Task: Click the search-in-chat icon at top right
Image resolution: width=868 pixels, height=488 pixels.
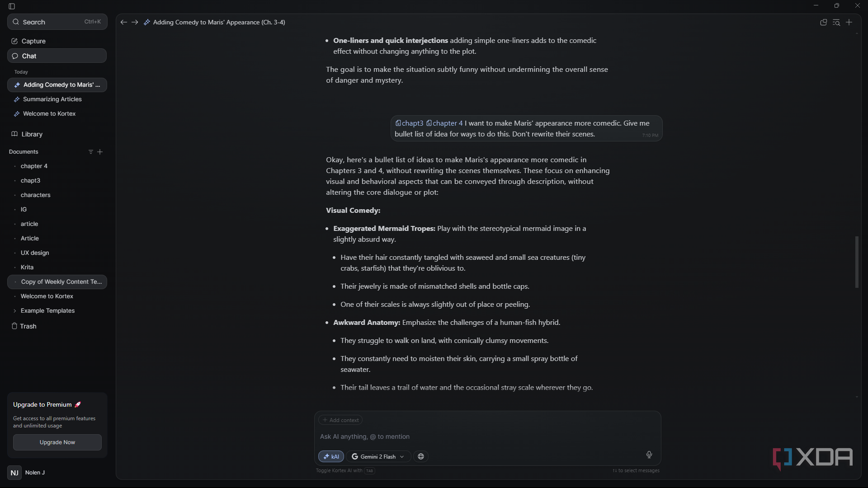Action: (836, 22)
